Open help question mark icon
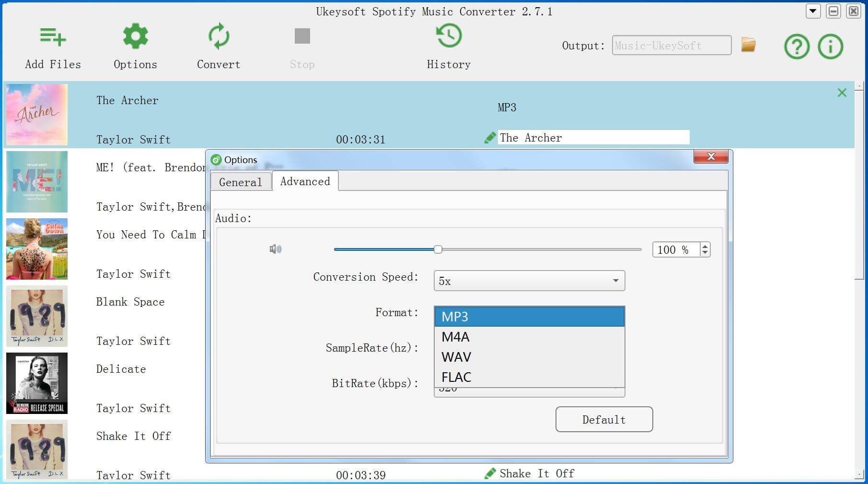This screenshot has width=868, height=484. click(x=797, y=47)
